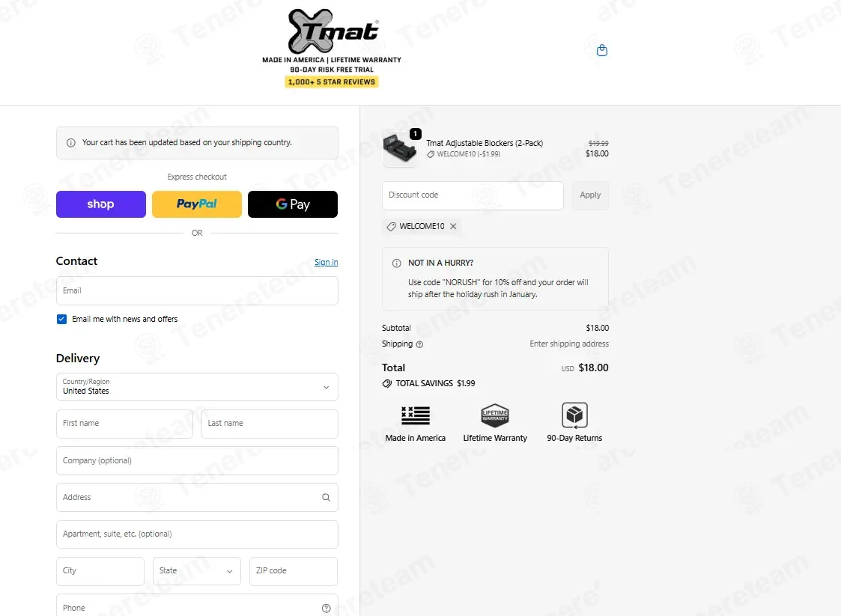Click into the Email field
The height and width of the screenshot is (616, 841).
[197, 290]
